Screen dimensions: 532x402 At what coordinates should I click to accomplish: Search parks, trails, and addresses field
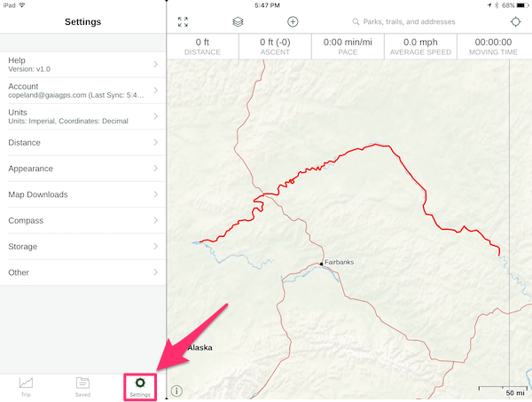coord(403,21)
